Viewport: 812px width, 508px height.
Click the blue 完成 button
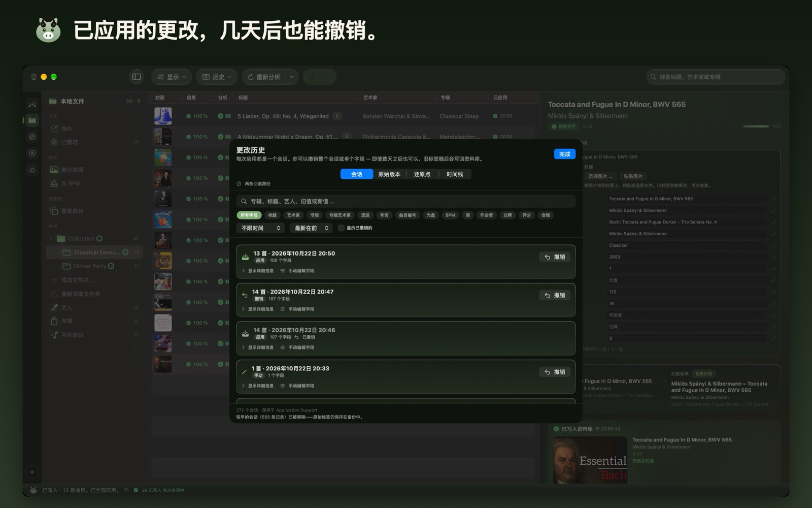point(565,154)
